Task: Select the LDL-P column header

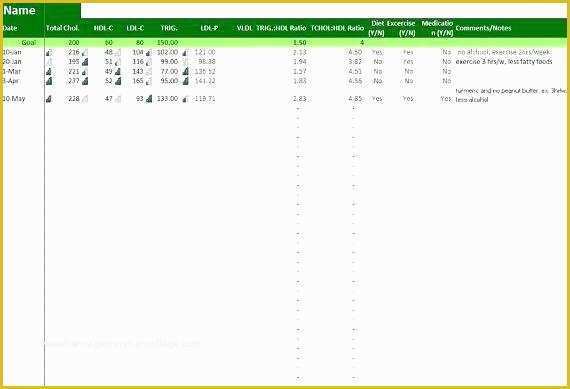Action: pyautogui.click(x=209, y=28)
